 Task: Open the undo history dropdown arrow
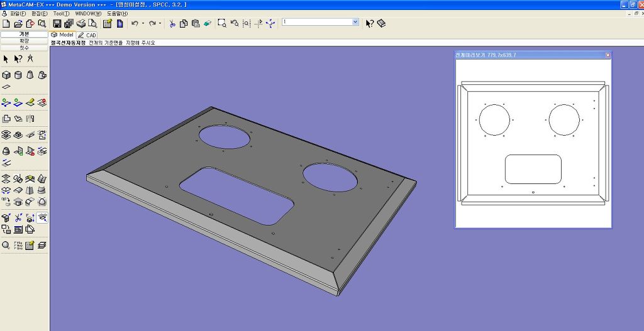coord(143,23)
